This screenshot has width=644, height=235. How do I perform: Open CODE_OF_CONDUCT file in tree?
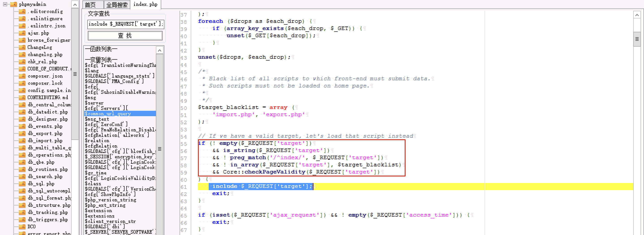pyautogui.click(x=49, y=69)
